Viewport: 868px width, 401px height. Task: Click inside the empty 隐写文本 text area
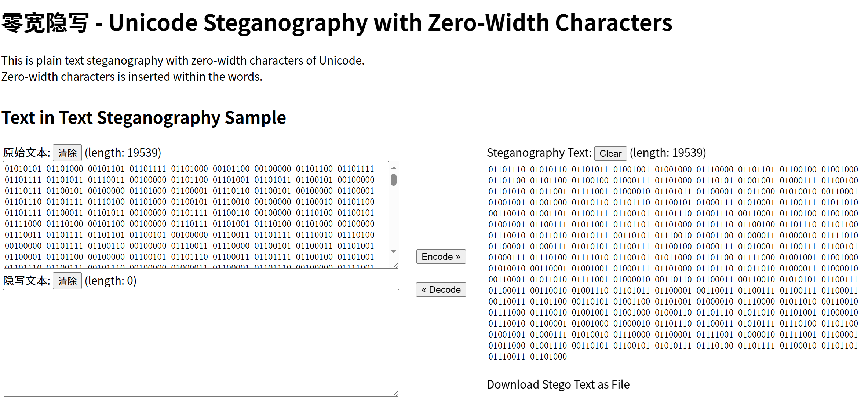coord(201,343)
